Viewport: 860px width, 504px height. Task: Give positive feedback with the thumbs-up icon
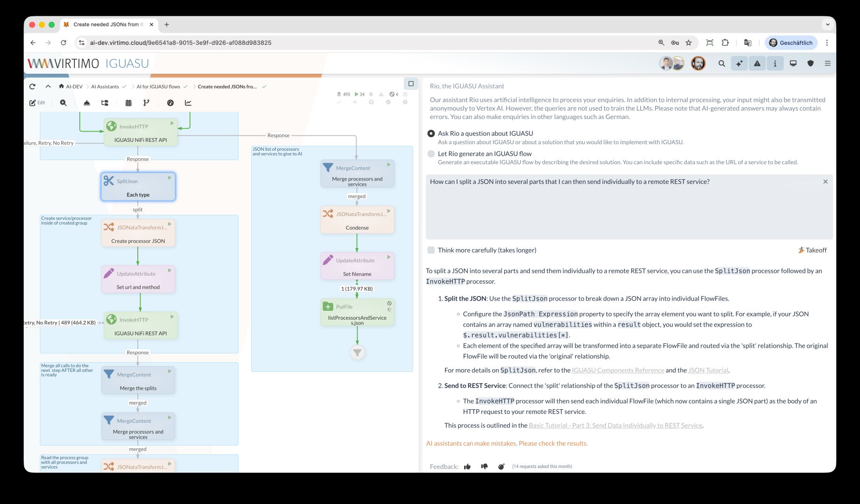[x=467, y=466]
